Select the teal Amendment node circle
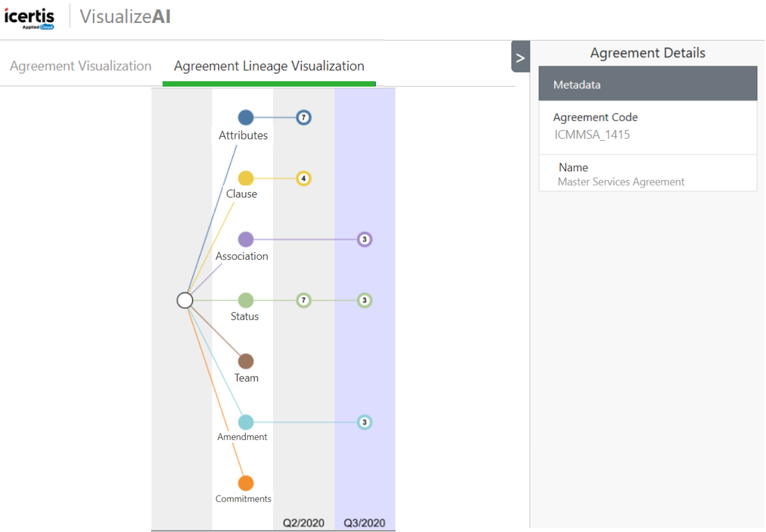 246,422
